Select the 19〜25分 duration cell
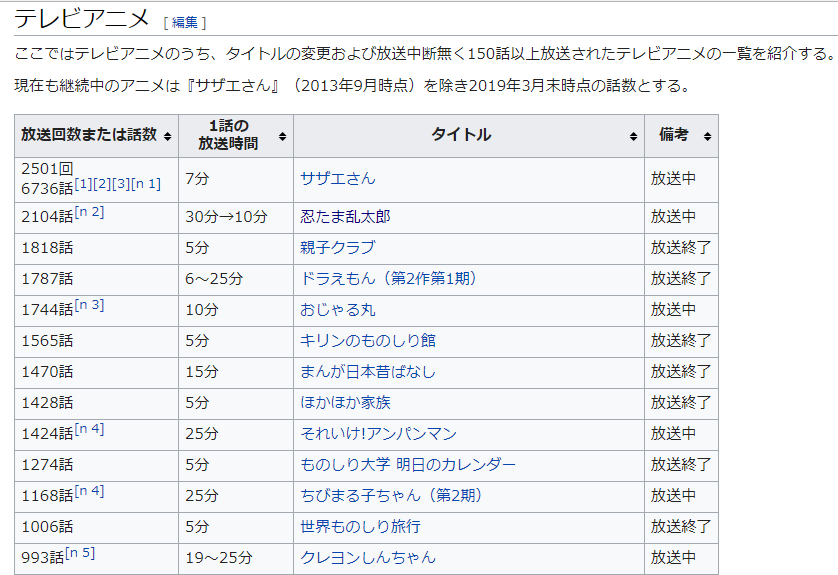 tap(236, 558)
